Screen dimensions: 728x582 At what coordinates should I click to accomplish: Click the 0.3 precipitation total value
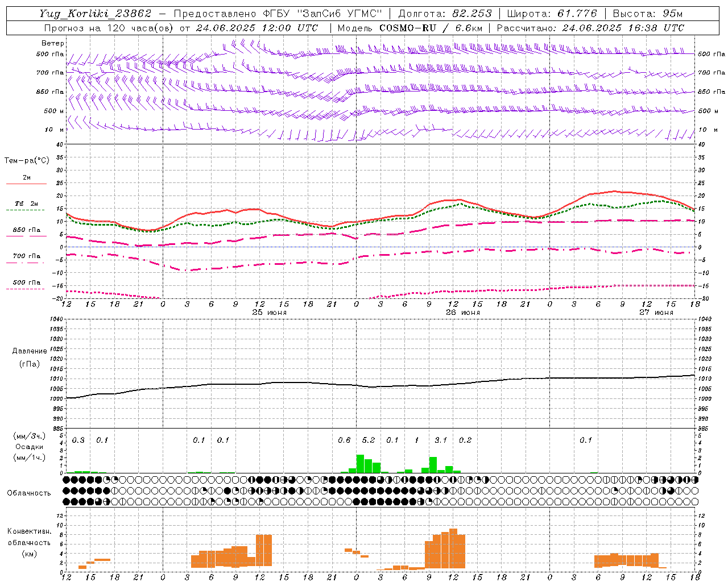(78, 440)
